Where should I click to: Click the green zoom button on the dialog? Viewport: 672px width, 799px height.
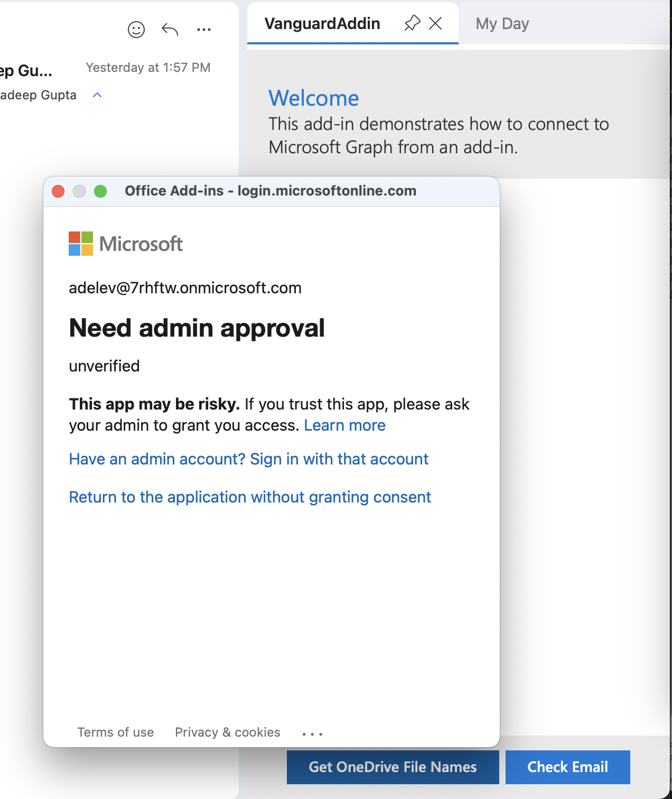pos(100,191)
